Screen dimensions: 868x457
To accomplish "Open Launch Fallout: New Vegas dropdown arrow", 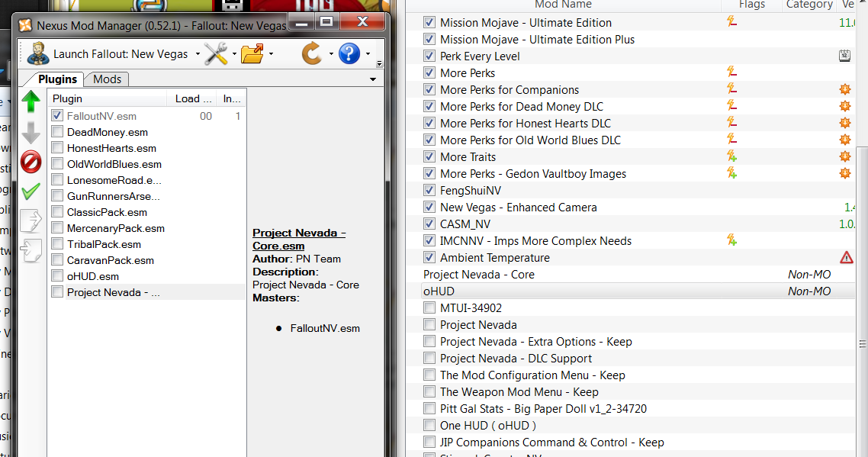I will [x=198, y=54].
